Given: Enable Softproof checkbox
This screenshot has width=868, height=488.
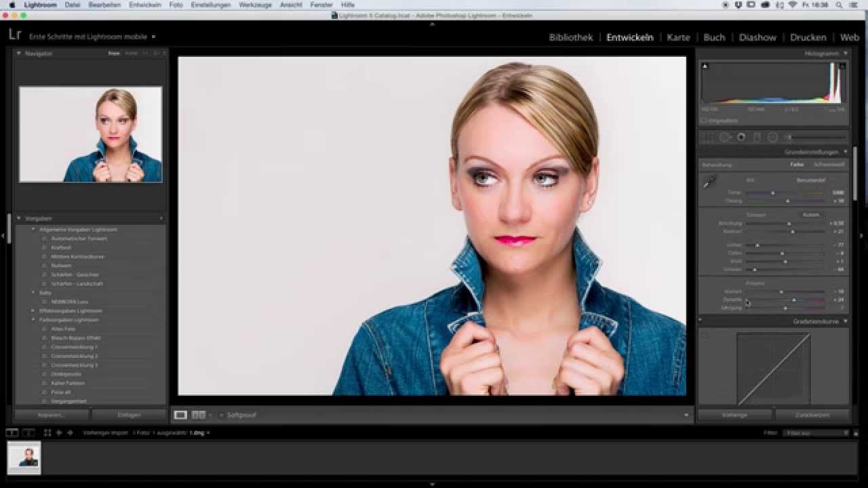Looking at the screenshot, I should click(222, 415).
